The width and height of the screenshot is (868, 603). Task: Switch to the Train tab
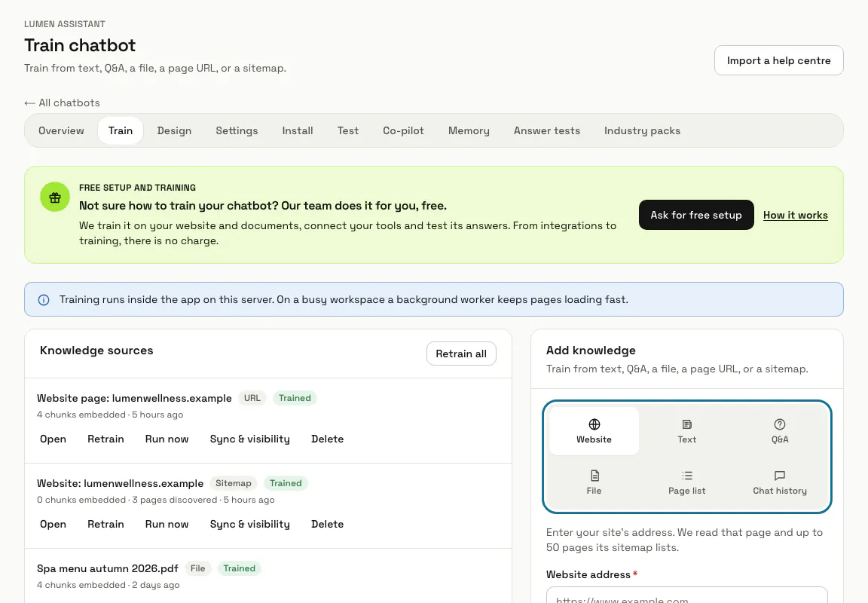pos(121,130)
